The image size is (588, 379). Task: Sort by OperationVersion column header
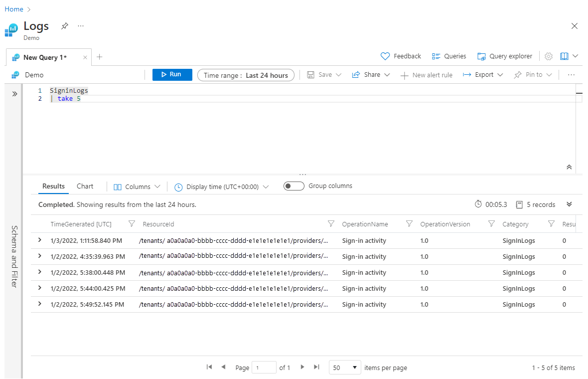pos(445,224)
